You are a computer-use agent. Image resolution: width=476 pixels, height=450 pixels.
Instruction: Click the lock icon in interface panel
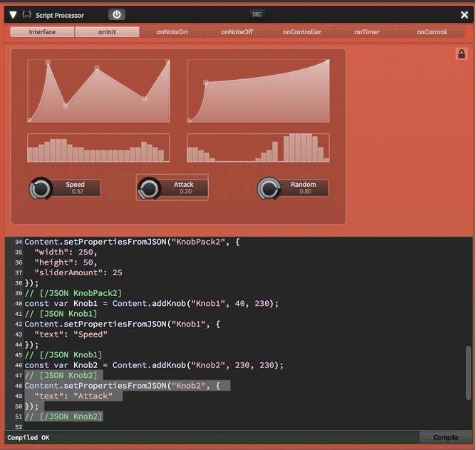[460, 53]
